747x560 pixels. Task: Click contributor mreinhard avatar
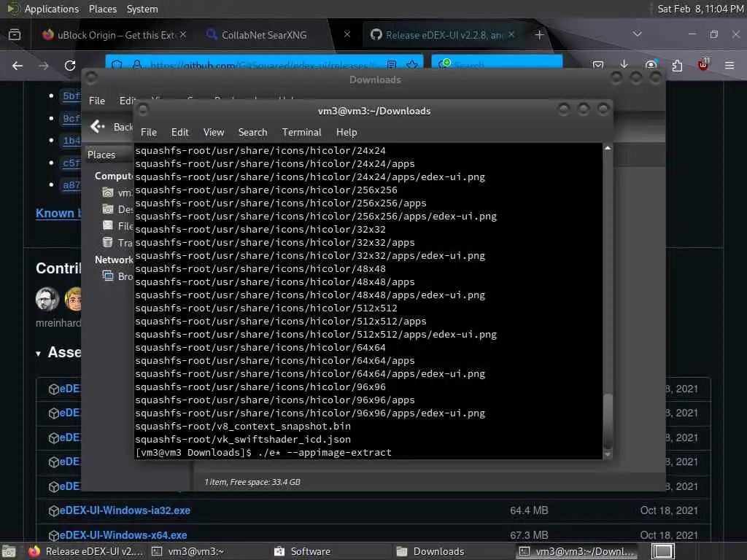click(47, 298)
